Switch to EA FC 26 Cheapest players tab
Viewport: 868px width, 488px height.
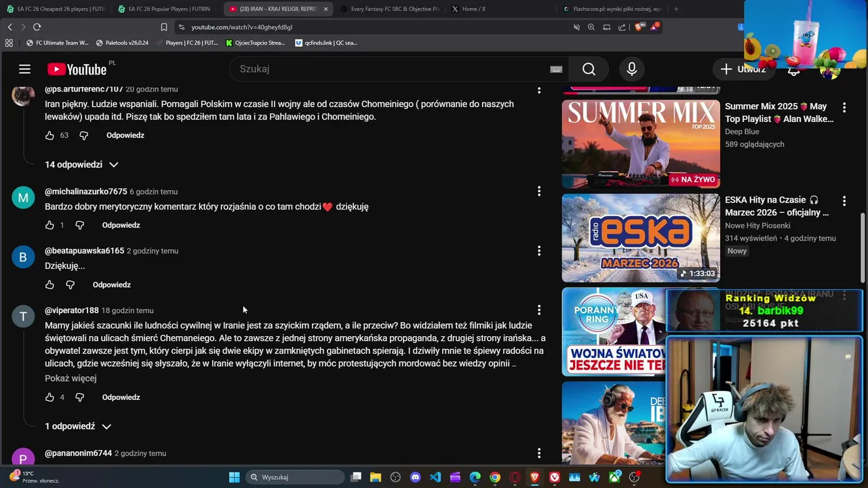[56, 9]
